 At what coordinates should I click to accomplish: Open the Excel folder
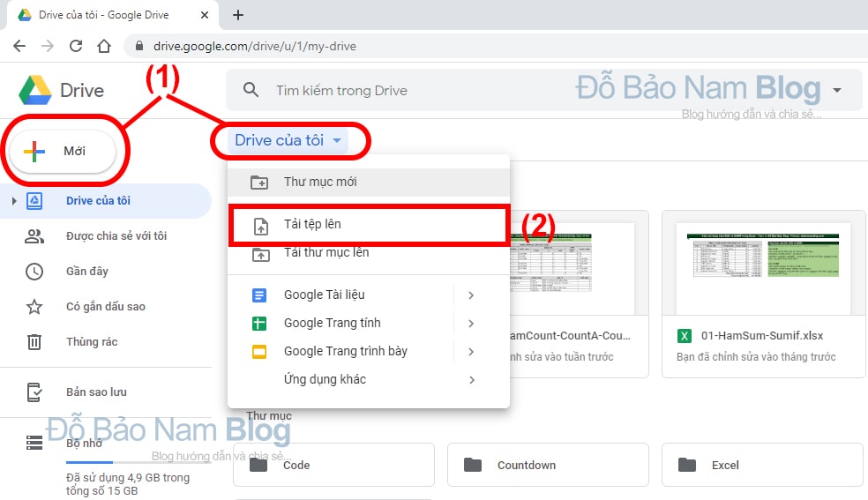(762, 465)
